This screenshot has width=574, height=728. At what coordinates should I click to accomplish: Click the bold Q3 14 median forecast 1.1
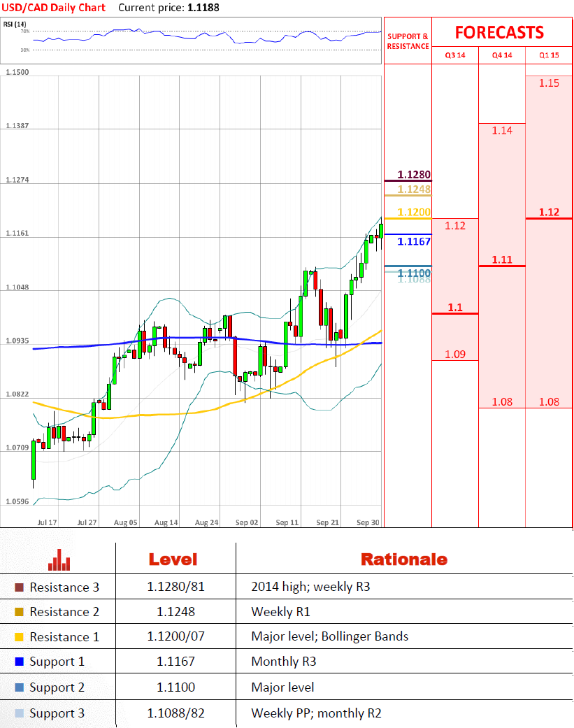[x=454, y=308]
